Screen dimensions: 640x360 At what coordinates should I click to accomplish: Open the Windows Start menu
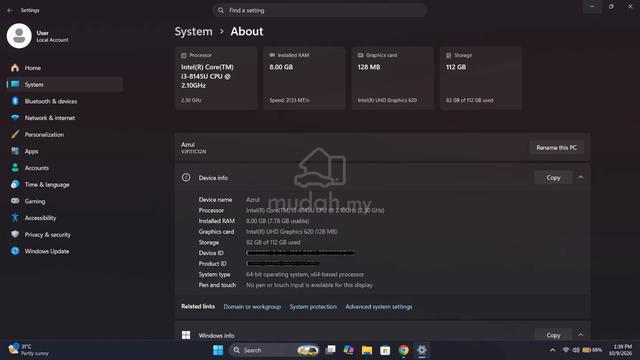218,350
